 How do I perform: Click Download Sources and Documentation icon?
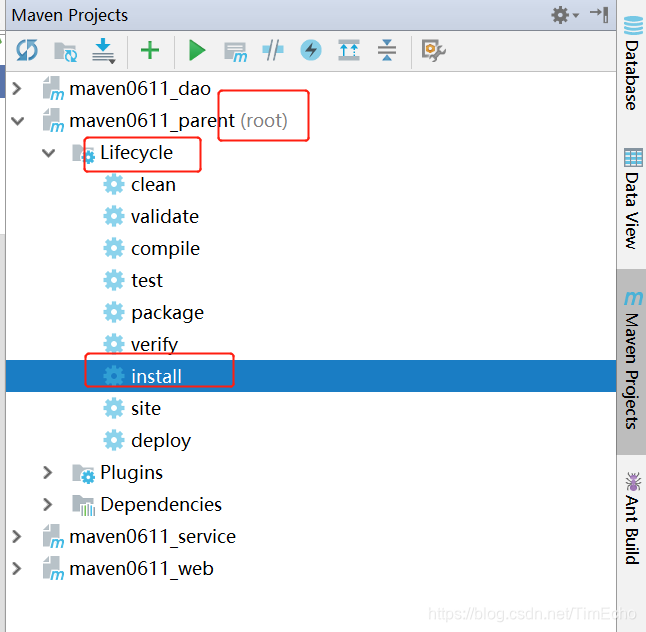tap(103, 51)
